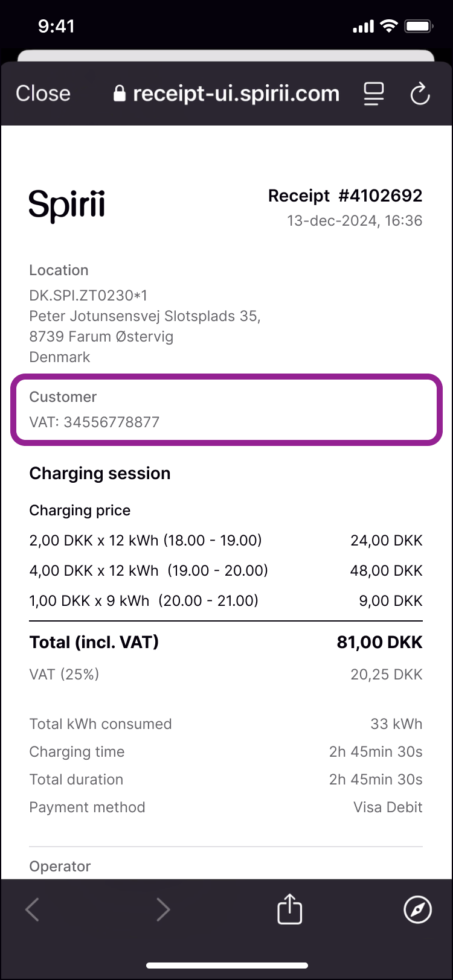Tap the battery status icon
The height and width of the screenshot is (980, 453).
pos(419,26)
